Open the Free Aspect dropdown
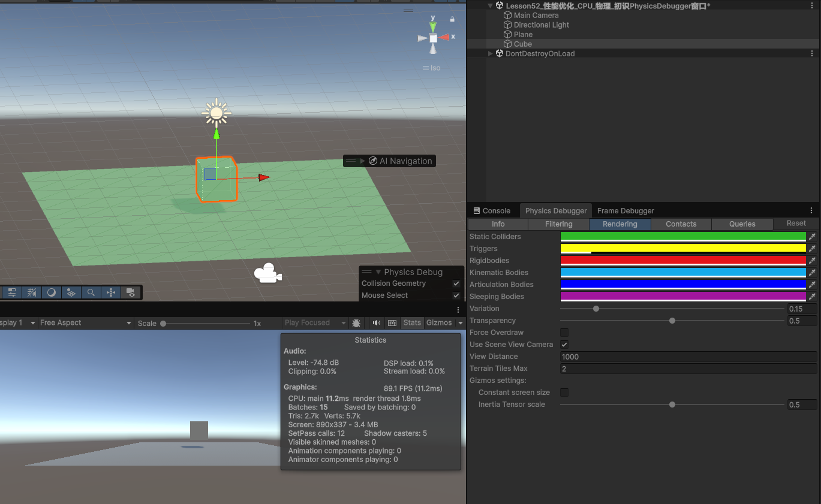821x504 pixels. click(85, 323)
